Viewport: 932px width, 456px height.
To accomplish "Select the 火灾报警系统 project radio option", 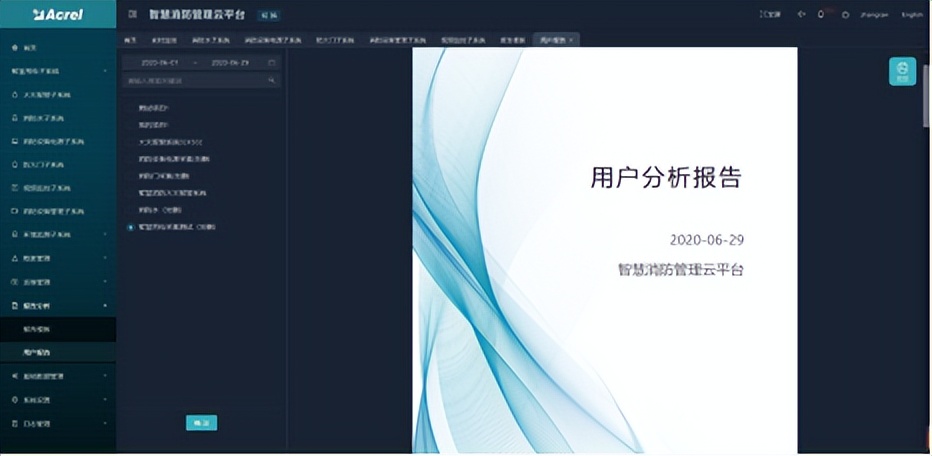I will (130, 143).
